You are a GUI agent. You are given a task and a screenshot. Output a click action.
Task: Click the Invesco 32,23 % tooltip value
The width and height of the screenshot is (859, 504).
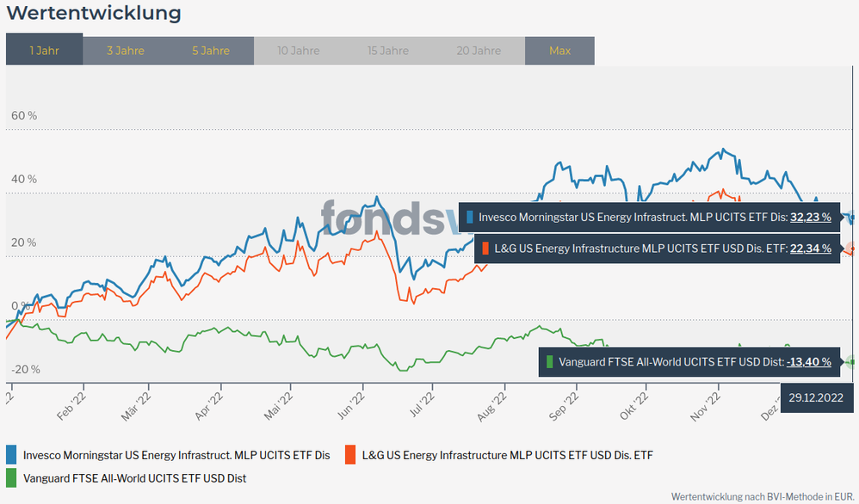pos(810,218)
